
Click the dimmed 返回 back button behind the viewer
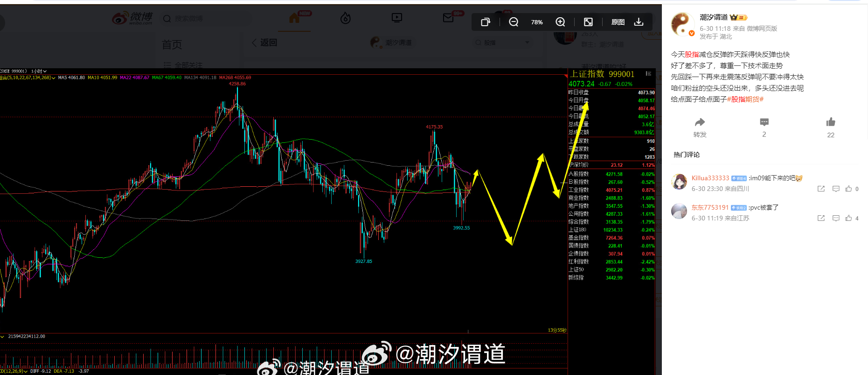pos(264,42)
